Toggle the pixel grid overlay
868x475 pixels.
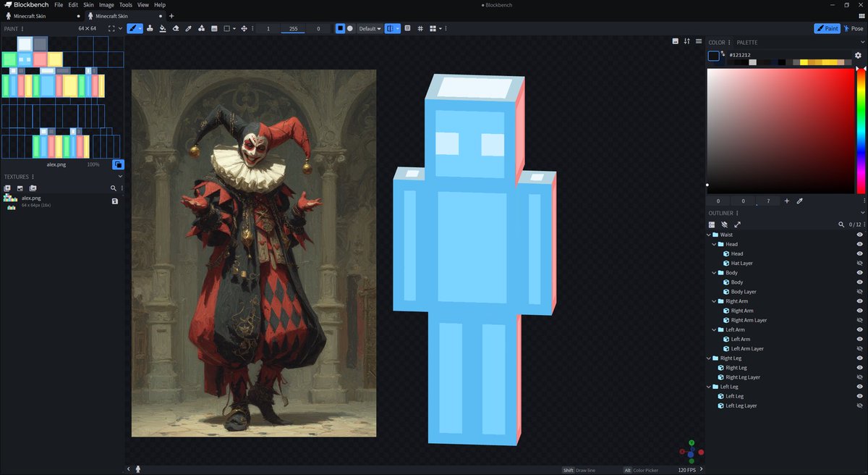pyautogui.click(x=407, y=28)
